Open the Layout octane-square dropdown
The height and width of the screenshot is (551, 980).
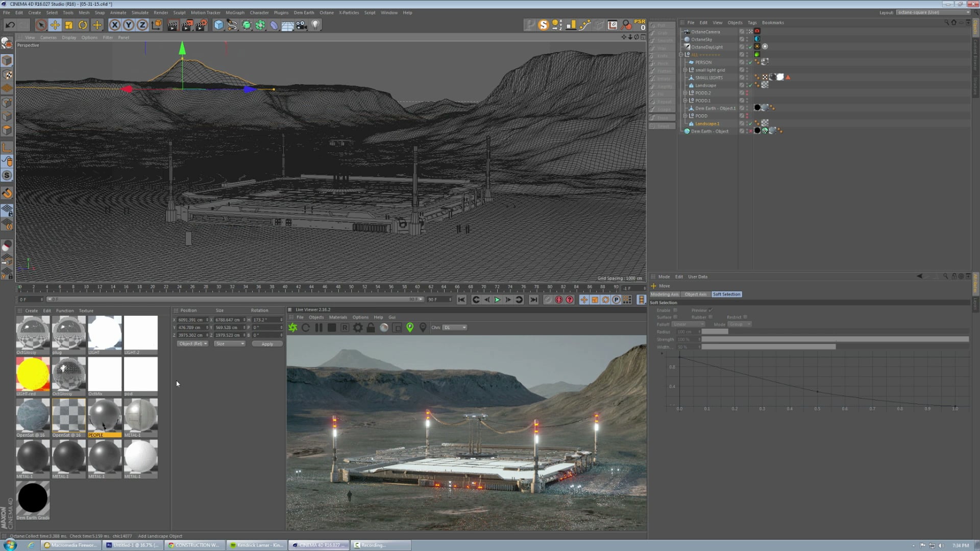click(933, 12)
